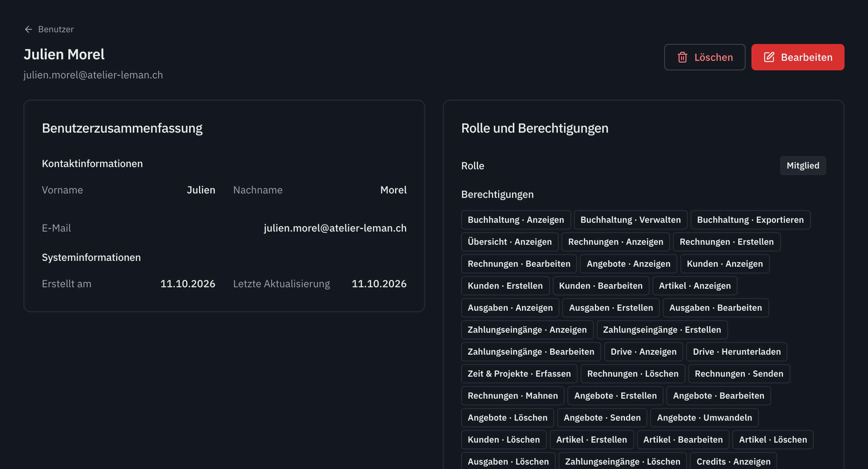This screenshot has height=469, width=868.
Task: Click the Ausgaben · Erstellen permission tag
Action: [x=611, y=308]
